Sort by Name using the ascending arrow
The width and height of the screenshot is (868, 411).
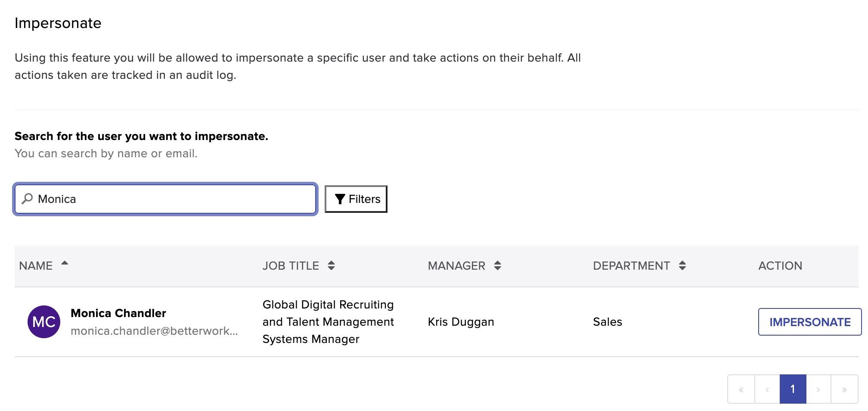click(x=65, y=263)
